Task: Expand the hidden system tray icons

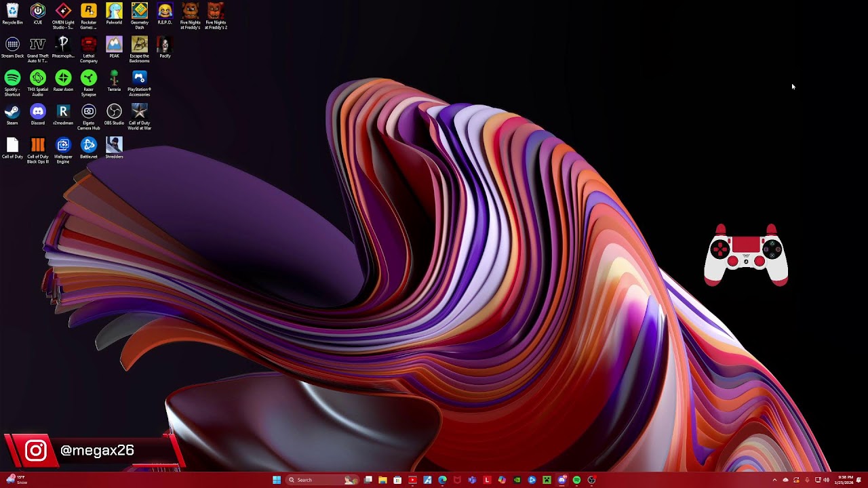Action: 774,480
